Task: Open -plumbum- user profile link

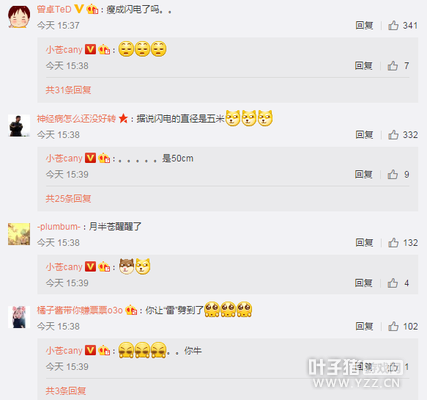Action: click(x=59, y=227)
